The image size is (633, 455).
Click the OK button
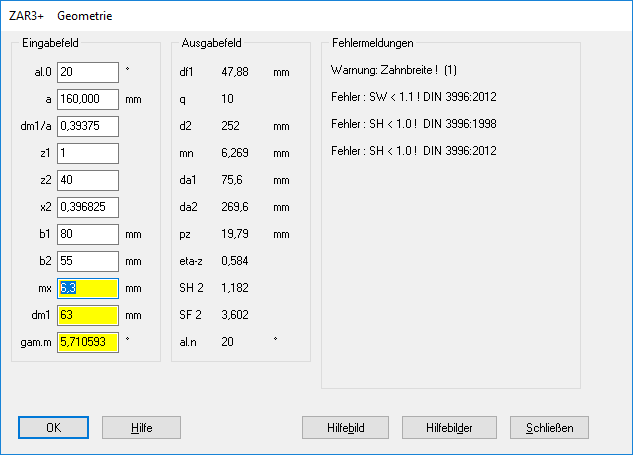click(53, 427)
